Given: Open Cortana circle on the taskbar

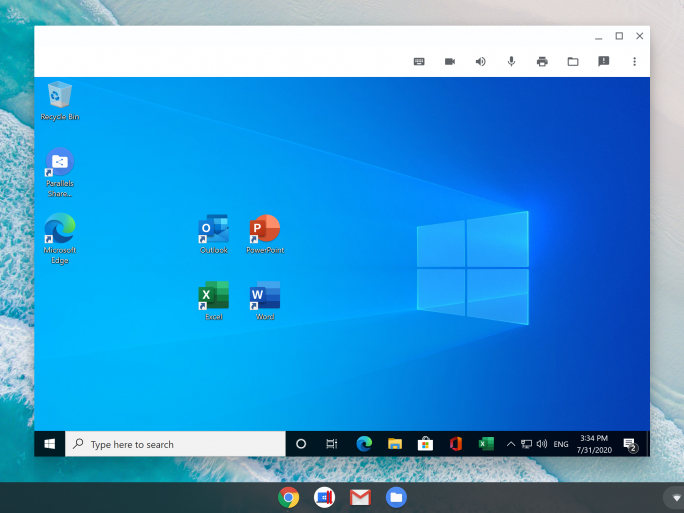Looking at the screenshot, I should coord(301,444).
